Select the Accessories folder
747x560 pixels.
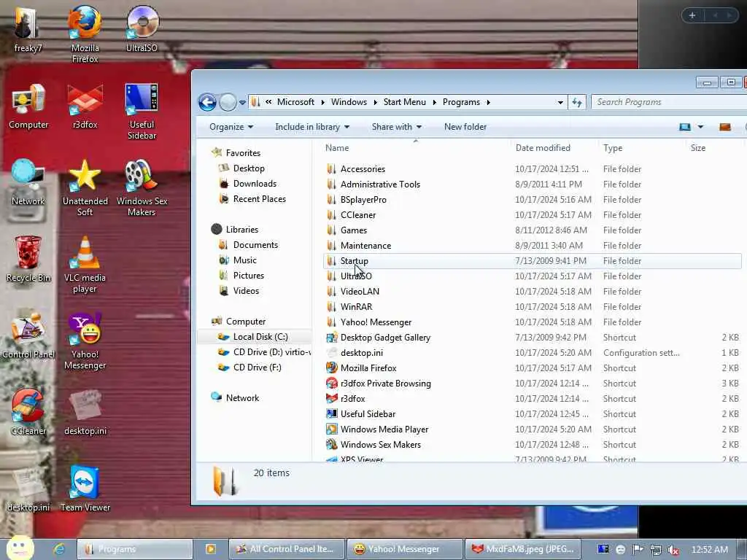tap(363, 169)
